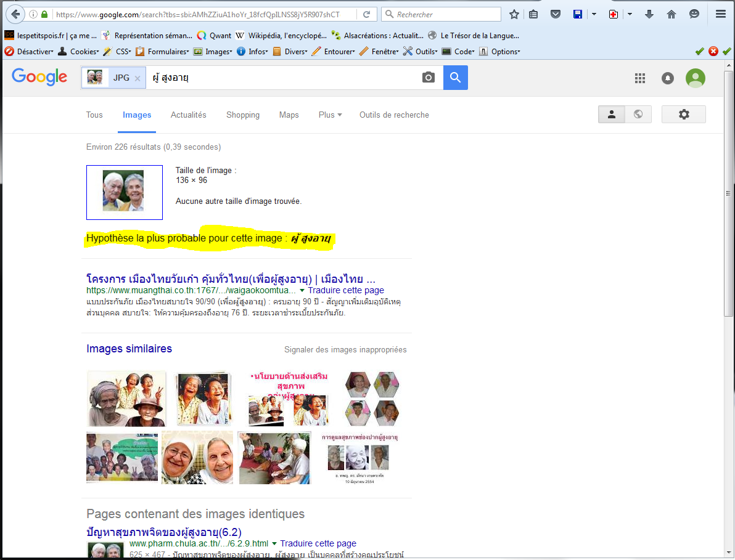This screenshot has width=735, height=560.
Task: Expand the Plus dropdown in search tabs
Action: coord(330,115)
